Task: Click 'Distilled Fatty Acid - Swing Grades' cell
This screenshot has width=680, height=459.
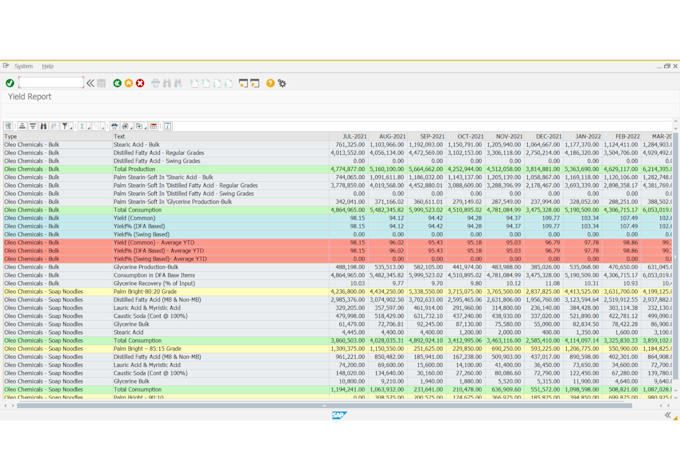Action: point(220,161)
